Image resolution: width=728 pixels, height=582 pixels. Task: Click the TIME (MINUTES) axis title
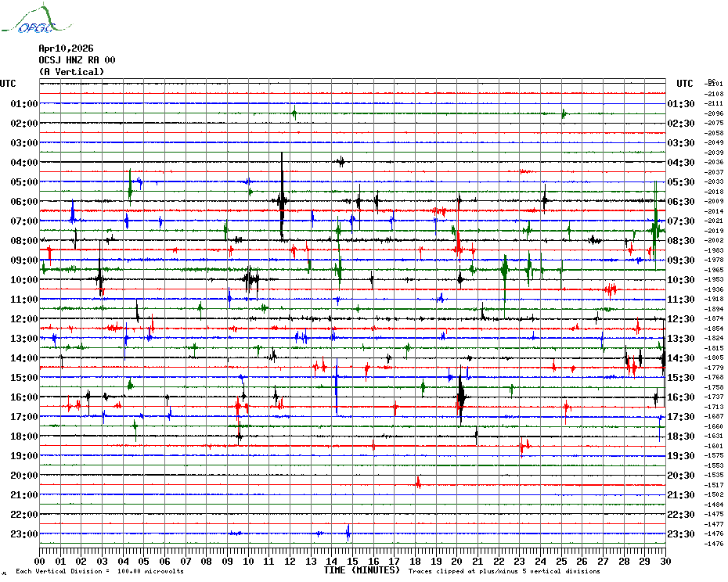coord(362,570)
